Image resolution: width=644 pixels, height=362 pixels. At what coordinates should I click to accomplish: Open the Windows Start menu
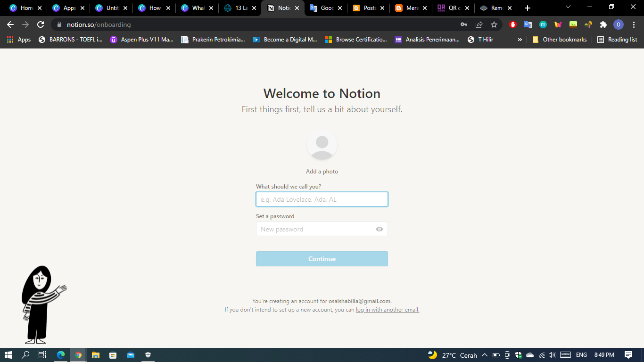pos(8,355)
